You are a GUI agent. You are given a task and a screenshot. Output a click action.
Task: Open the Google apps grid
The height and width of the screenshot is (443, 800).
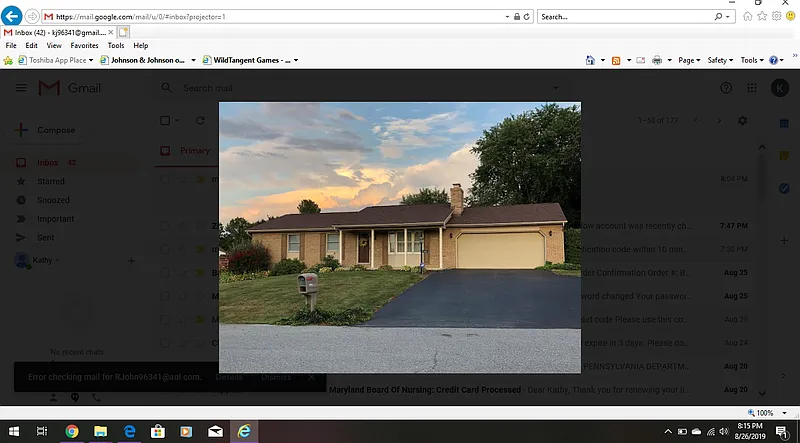tap(752, 88)
